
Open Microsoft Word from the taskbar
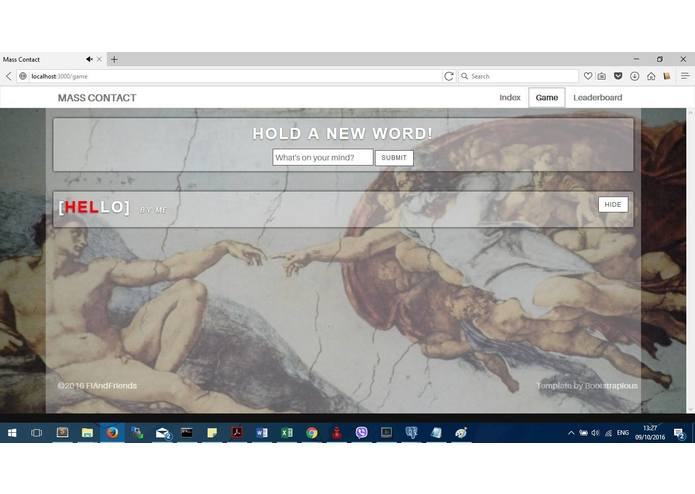pyautogui.click(x=262, y=432)
